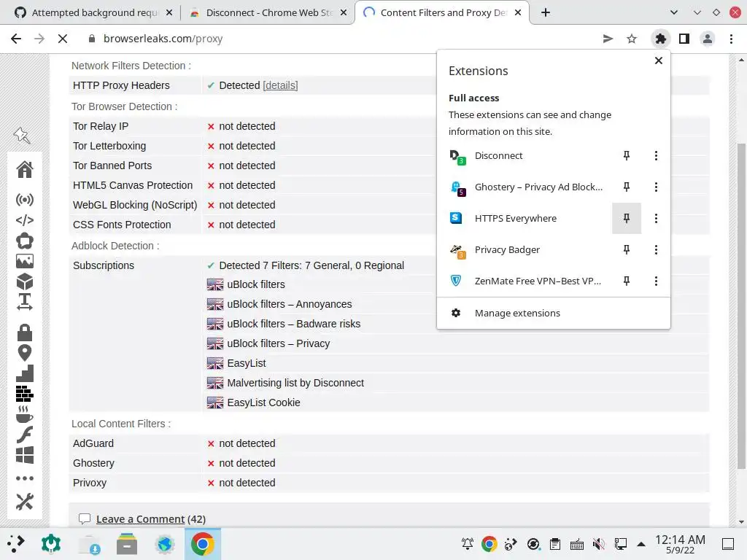Open the Chrome profile avatar icon
Image resolution: width=747 pixels, height=560 pixels.
click(708, 39)
